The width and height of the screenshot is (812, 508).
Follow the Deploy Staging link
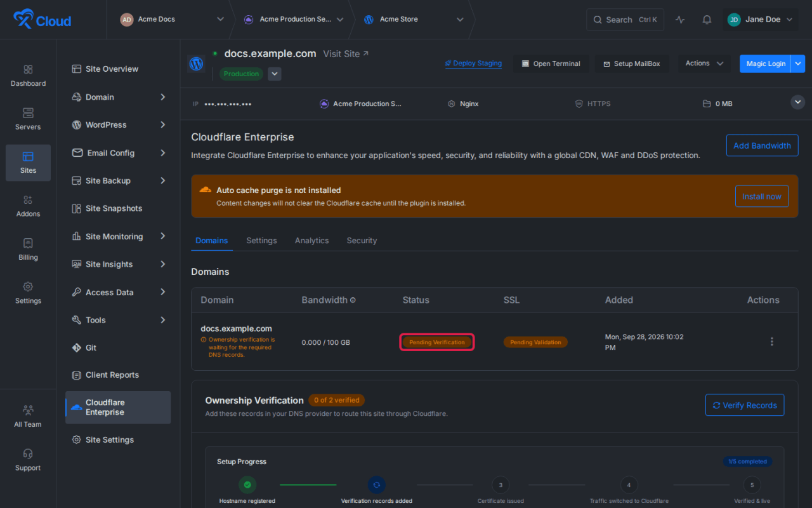[x=473, y=63]
